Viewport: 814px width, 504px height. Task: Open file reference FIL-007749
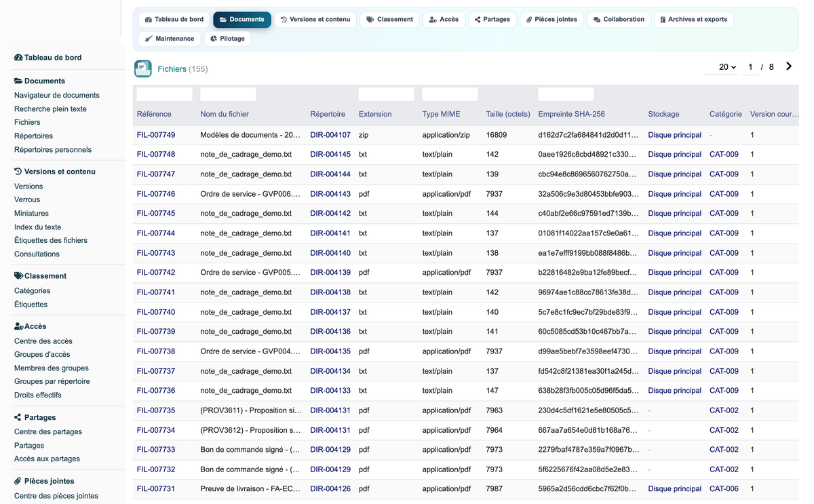tap(156, 135)
